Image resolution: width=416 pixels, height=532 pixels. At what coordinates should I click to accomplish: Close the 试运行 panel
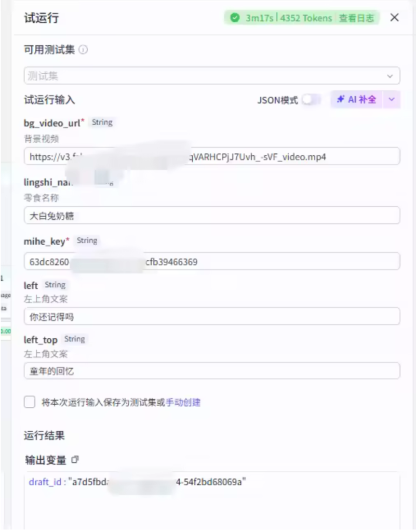click(394, 18)
